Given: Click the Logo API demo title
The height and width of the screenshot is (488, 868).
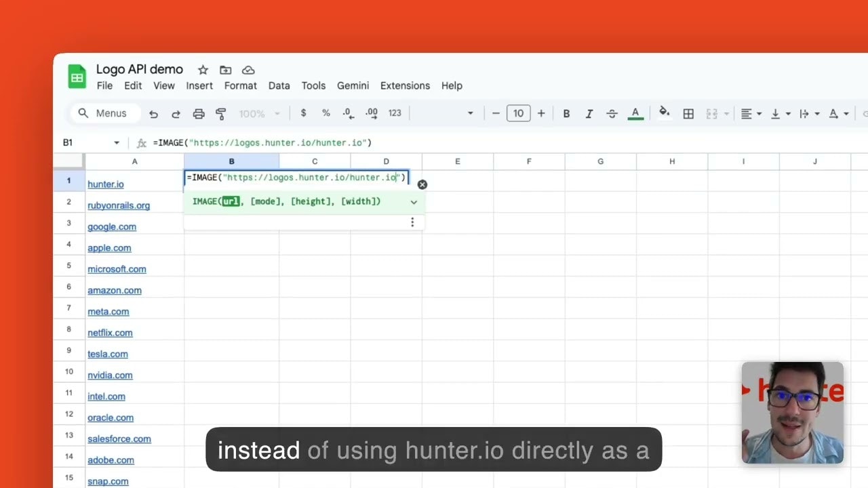Looking at the screenshot, I should pos(140,69).
